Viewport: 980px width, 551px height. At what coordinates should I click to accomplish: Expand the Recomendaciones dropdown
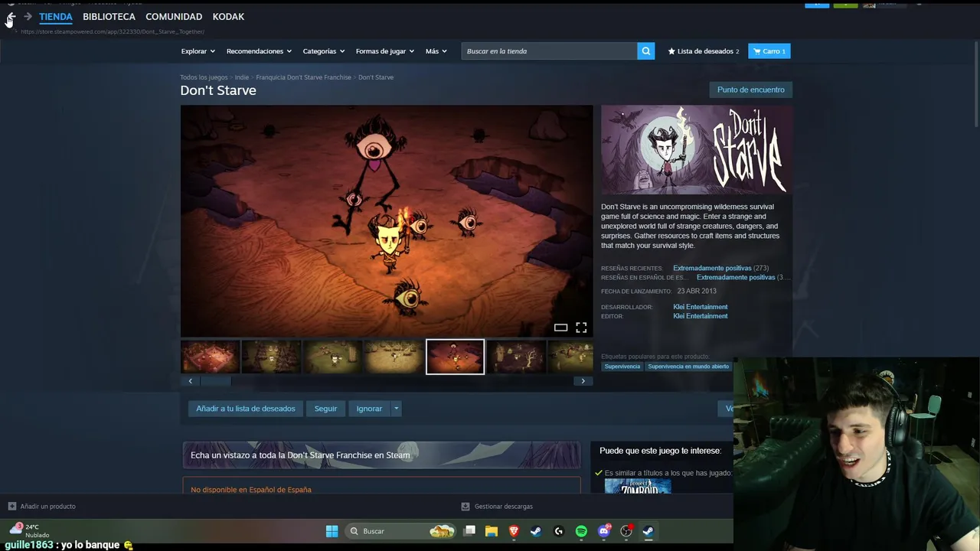coord(259,51)
